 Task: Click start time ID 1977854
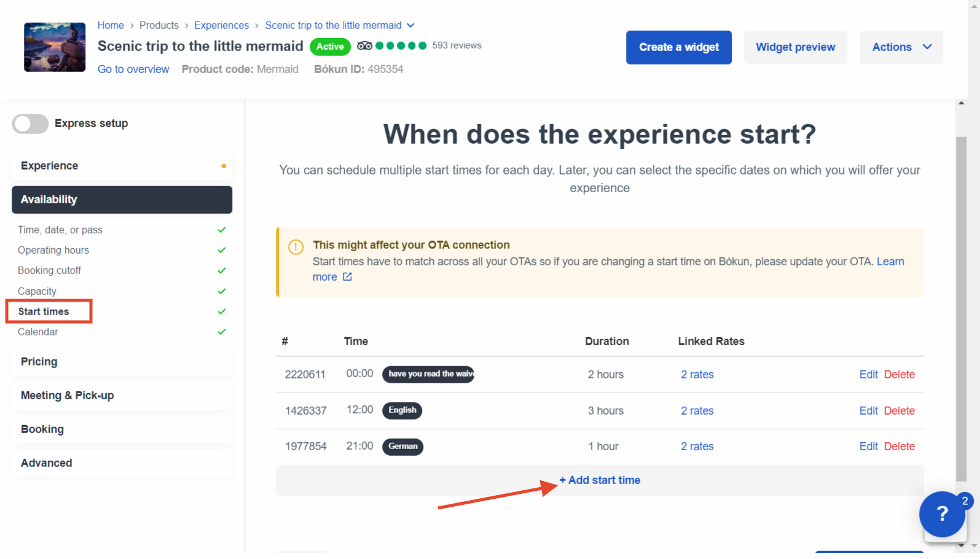tap(306, 447)
